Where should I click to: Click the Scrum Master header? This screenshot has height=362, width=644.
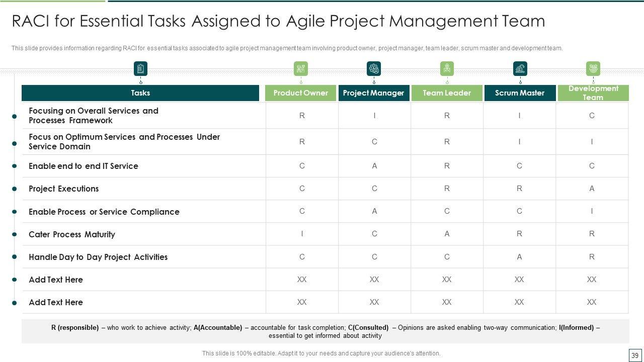click(520, 93)
